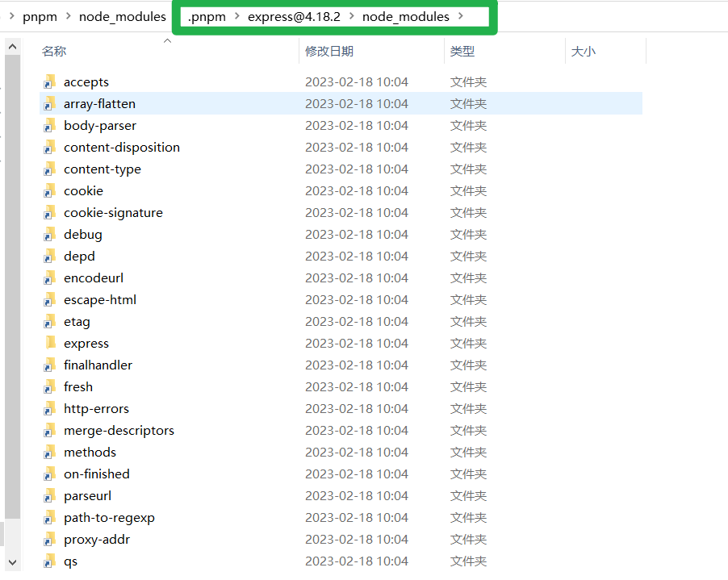This screenshot has height=580, width=728.
Task: Expand chevron before pnpm breadcrumb
Action: (11, 16)
